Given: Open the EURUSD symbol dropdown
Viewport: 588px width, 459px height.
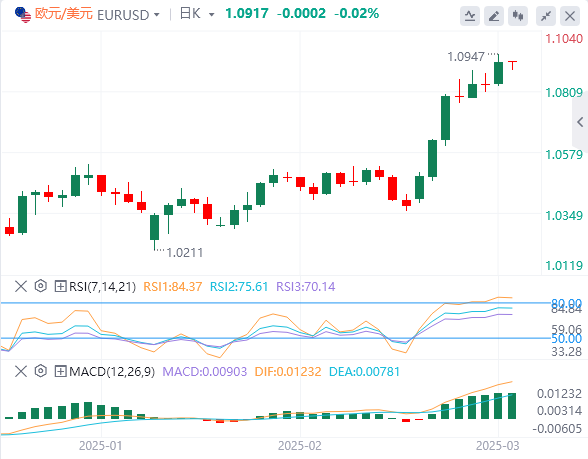Looking at the screenshot, I should (156, 15).
